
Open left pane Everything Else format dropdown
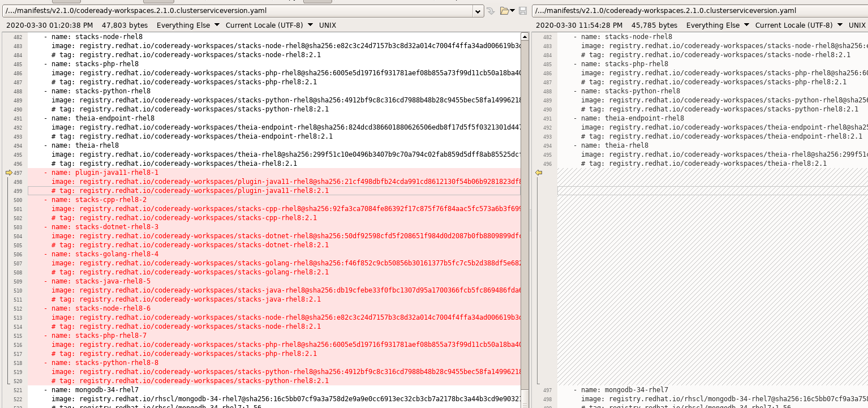point(188,25)
